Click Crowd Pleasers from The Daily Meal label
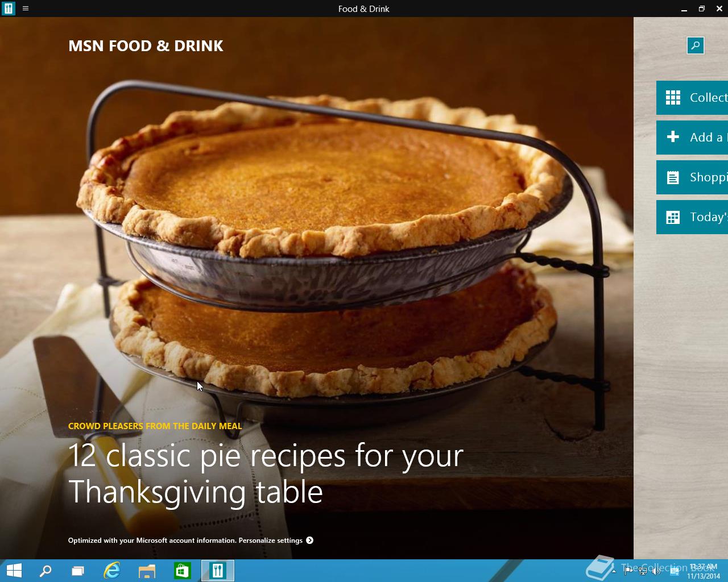This screenshot has width=728, height=582. [x=155, y=426]
